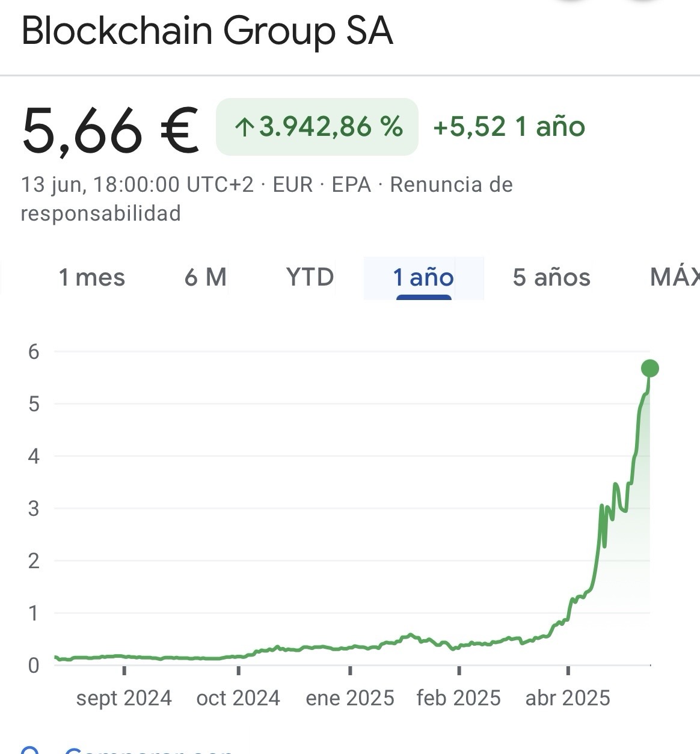This screenshot has width=700, height=754.
Task: Switch chart to 6 M range
Action: click(206, 278)
